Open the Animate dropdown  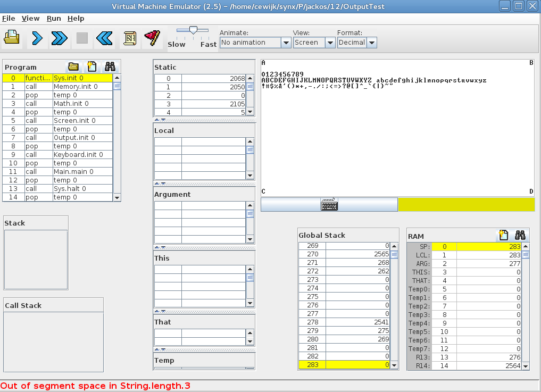286,43
